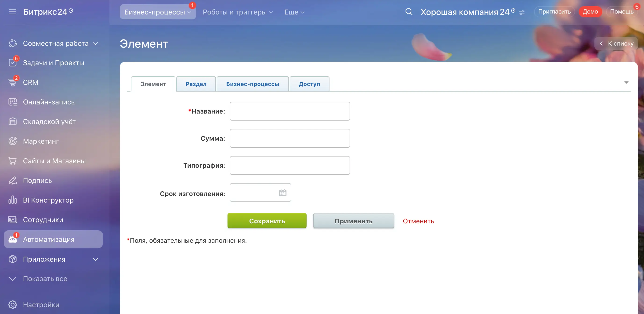Expand the Совместная работа menu

(95, 43)
